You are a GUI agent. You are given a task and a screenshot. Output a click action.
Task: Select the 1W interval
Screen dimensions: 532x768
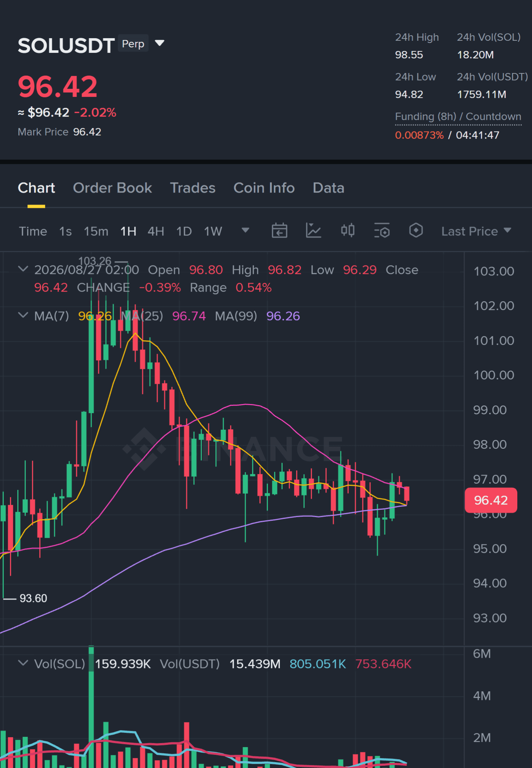point(213,231)
